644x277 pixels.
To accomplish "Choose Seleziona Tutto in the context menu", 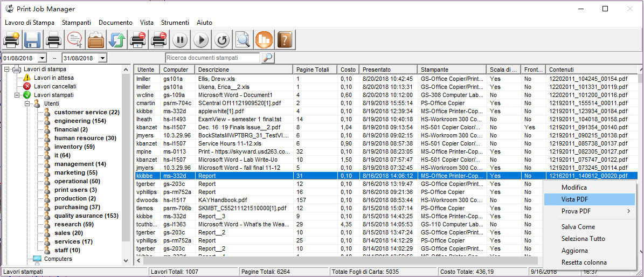I will click(590, 239).
